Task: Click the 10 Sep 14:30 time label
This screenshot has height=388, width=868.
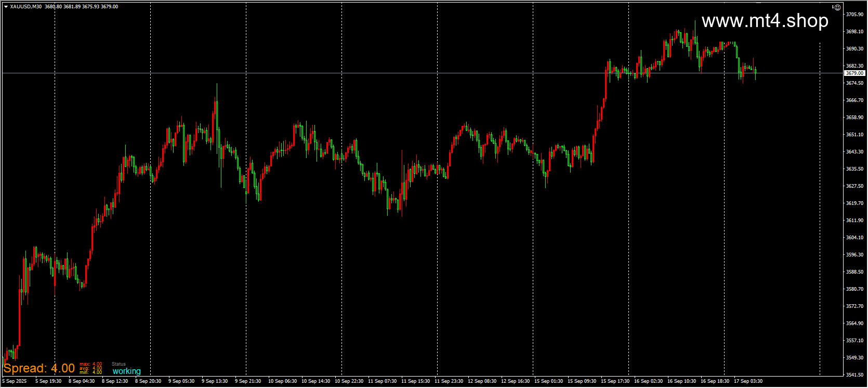Action: tap(315, 381)
